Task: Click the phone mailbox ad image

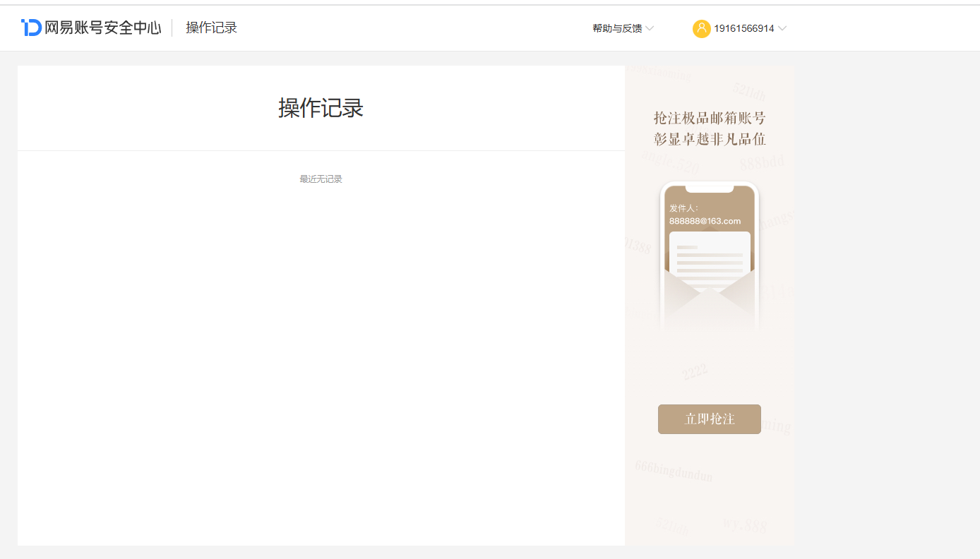Action: (x=710, y=258)
